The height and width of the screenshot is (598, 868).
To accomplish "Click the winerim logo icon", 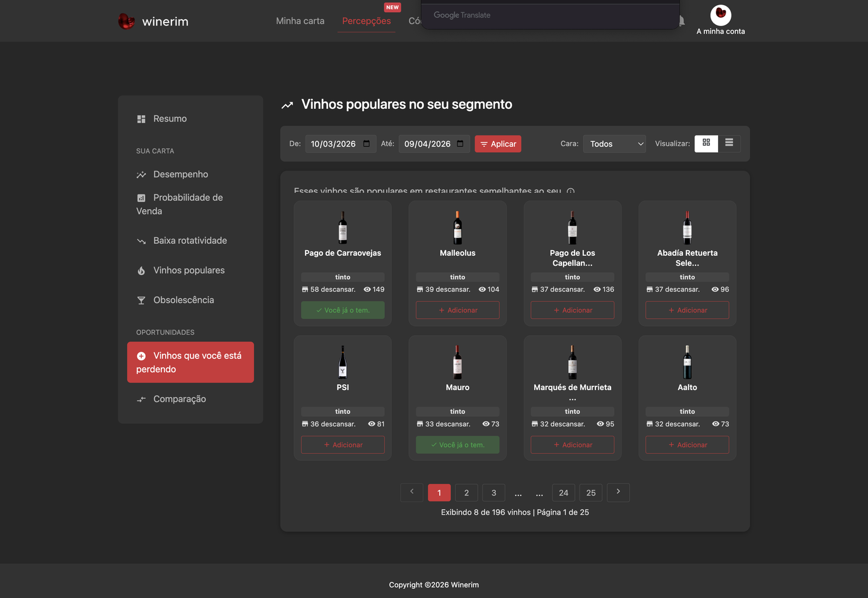I will [126, 21].
